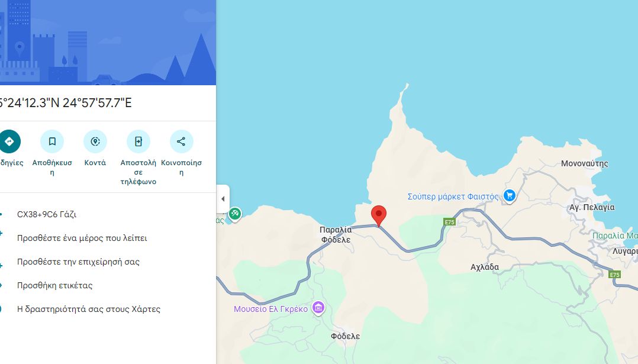Click the E75 road shield near pin

(449, 222)
